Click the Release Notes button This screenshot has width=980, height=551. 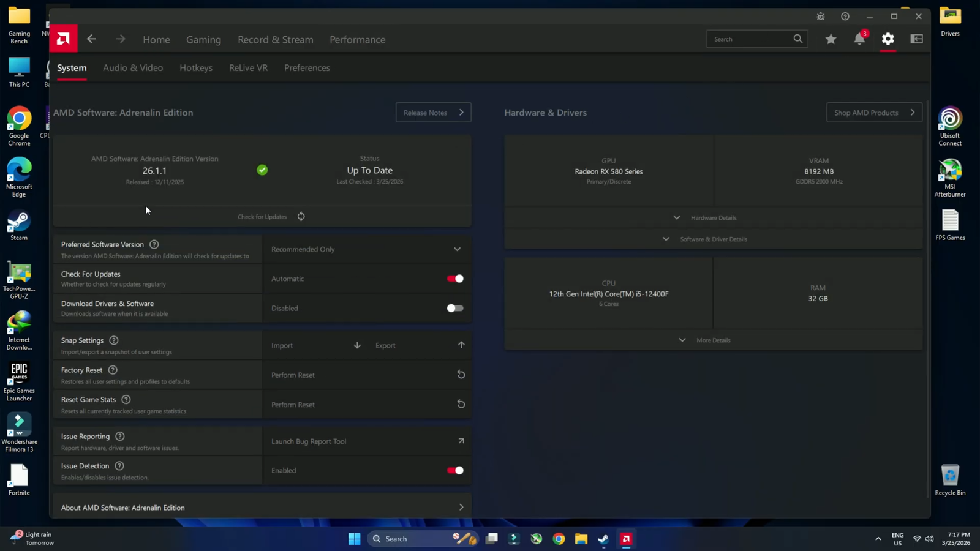(x=433, y=113)
